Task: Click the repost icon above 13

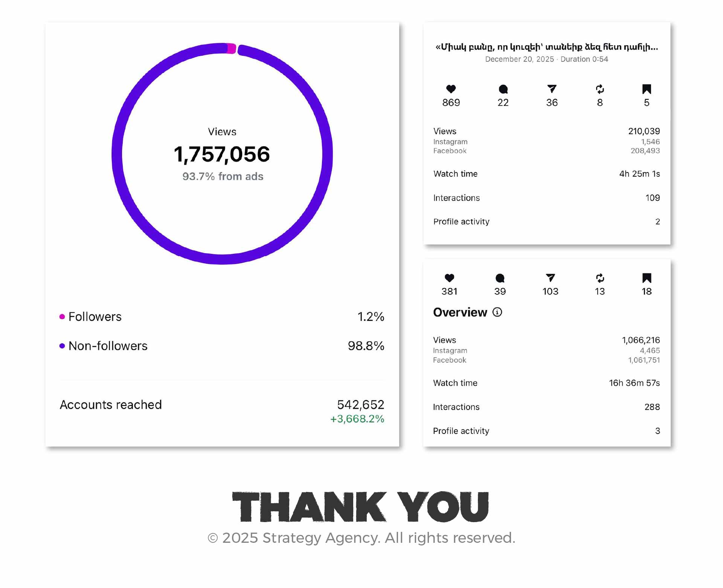Action: coord(600,278)
